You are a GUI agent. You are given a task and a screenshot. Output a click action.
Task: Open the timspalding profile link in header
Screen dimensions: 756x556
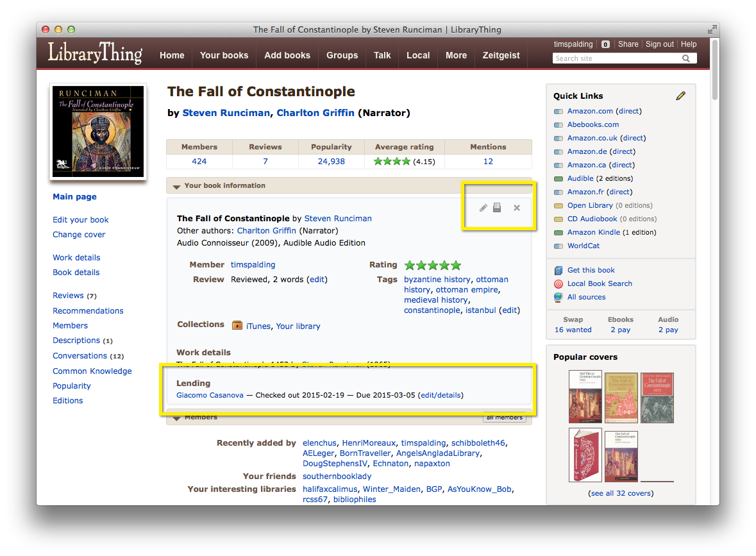pyautogui.click(x=573, y=44)
